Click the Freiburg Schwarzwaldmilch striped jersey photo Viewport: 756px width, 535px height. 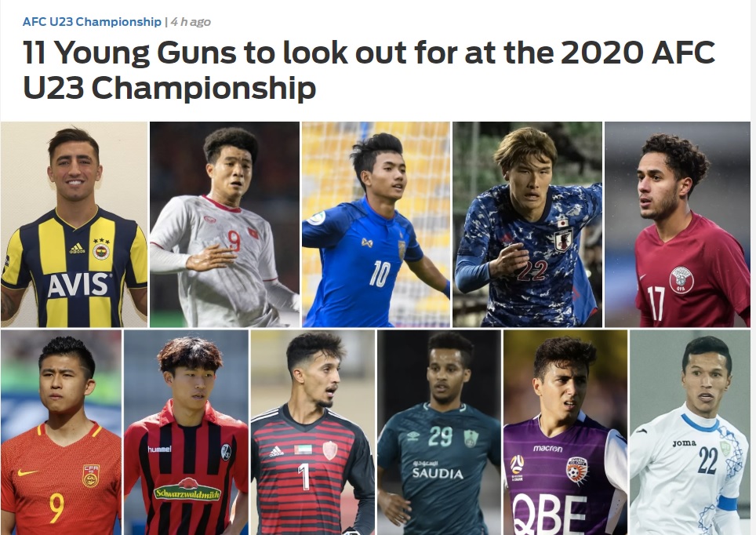pos(186,432)
